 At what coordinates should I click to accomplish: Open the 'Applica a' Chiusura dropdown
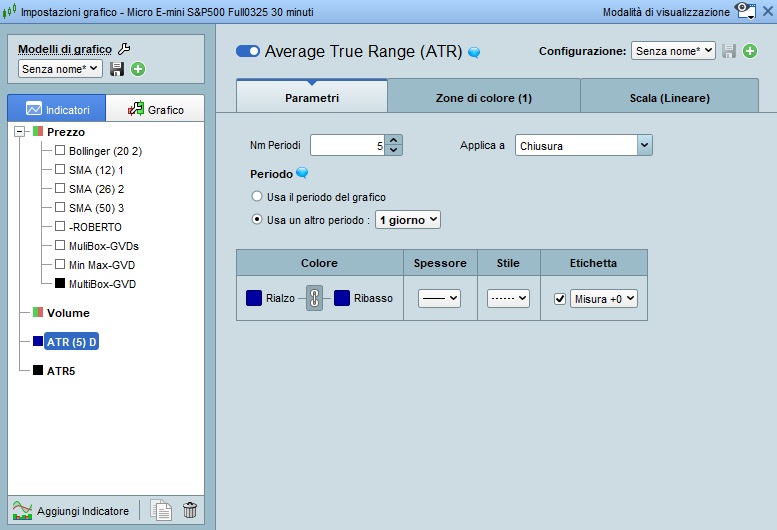pyautogui.click(x=584, y=146)
